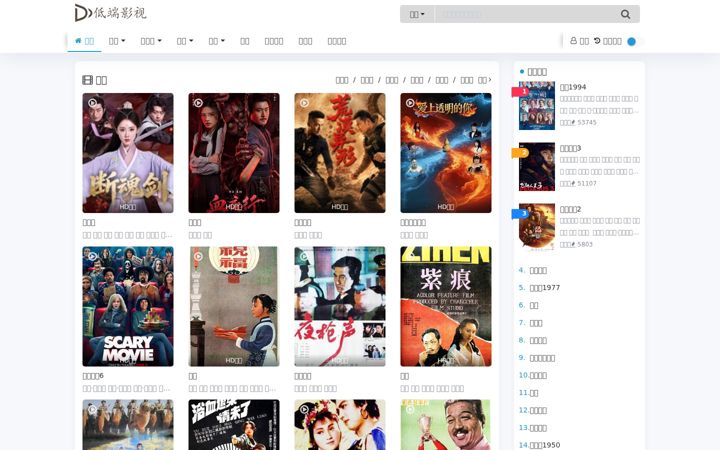720x450 pixels.
Task: Click the rank 7 entry in hot list
Action: click(x=536, y=323)
